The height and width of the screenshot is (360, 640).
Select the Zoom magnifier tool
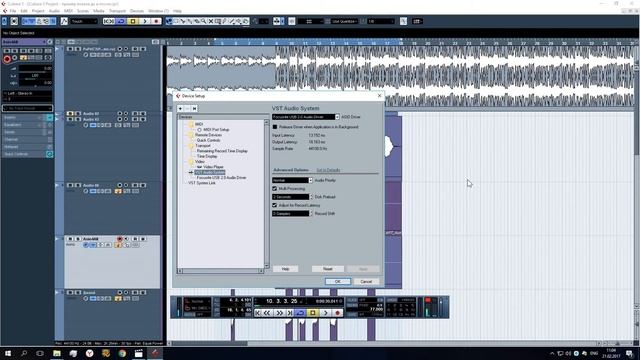point(204,21)
